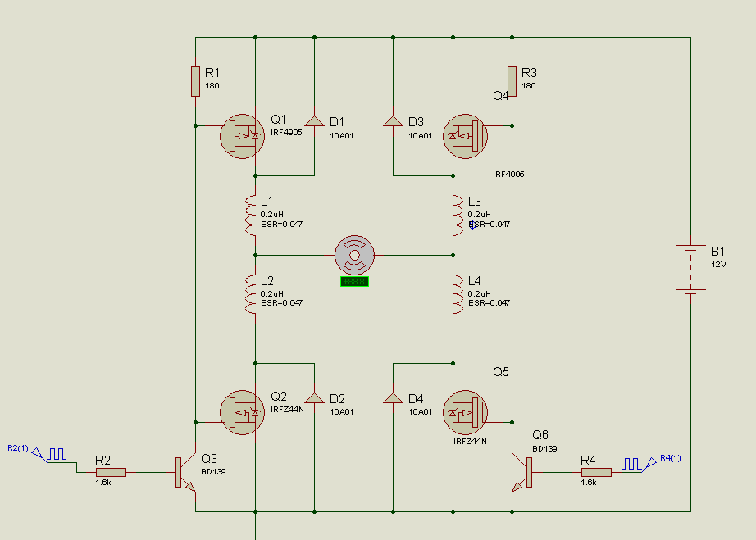Select diode D3 symbol
756x540 pixels.
coord(393,120)
